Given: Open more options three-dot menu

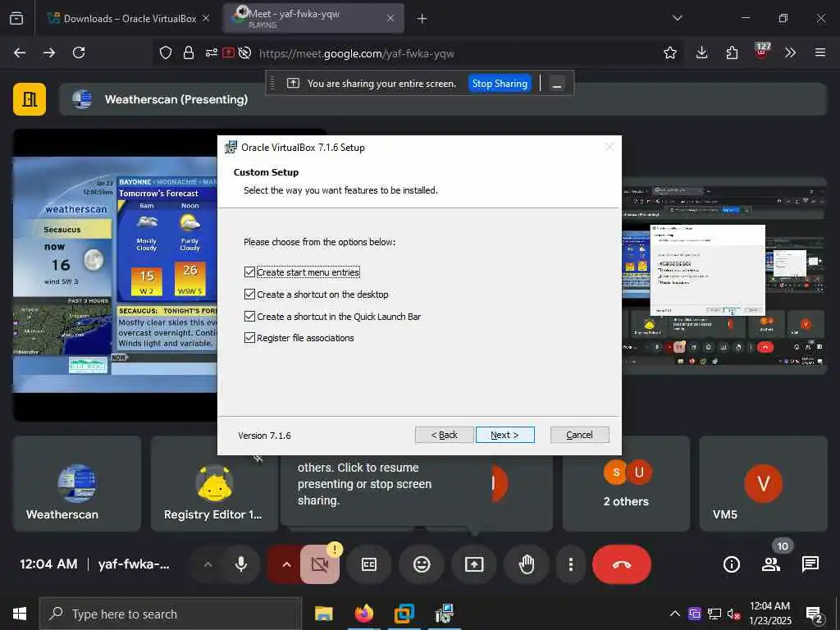Looking at the screenshot, I should click(571, 564).
